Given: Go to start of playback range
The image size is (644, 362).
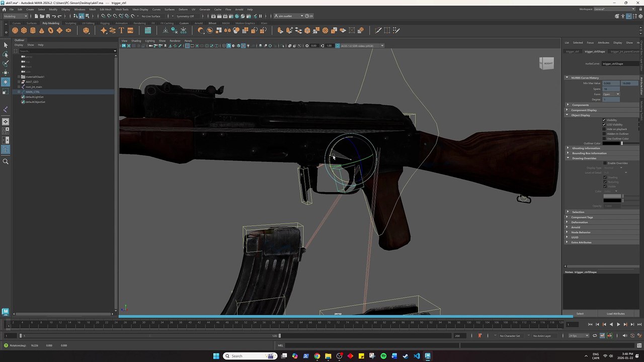Looking at the screenshot, I should pyautogui.click(x=590, y=325).
